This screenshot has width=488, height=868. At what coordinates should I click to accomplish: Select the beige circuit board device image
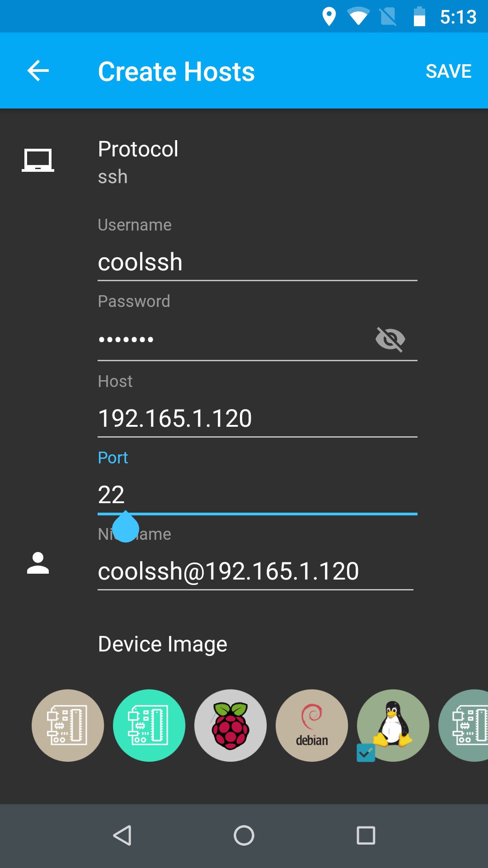pos(68,725)
